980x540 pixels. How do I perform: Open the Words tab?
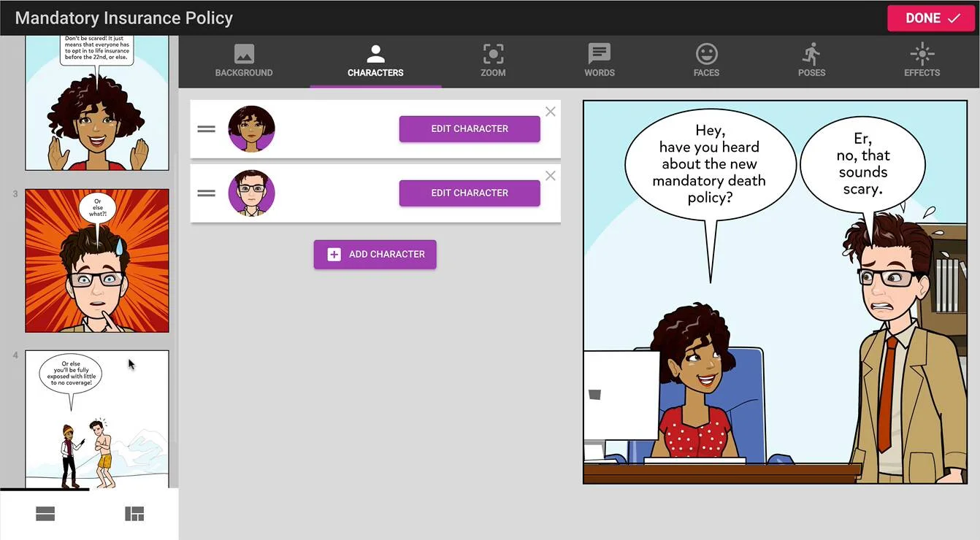(x=599, y=61)
